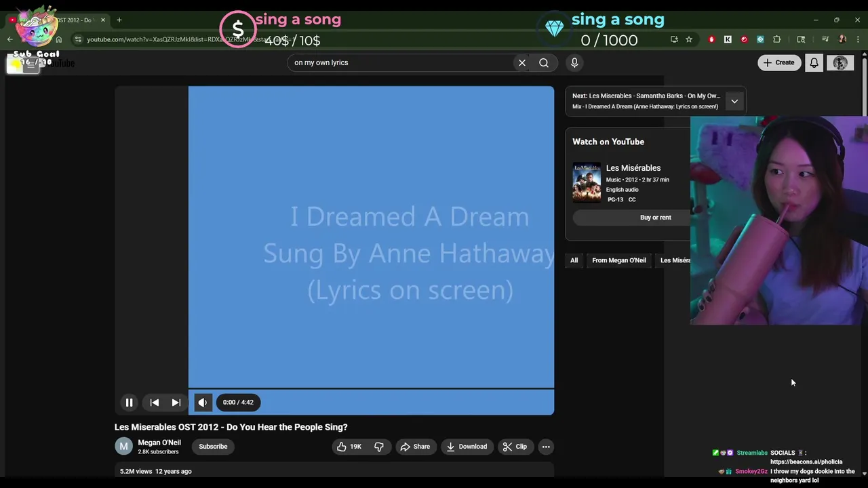Close the current YouTube browser tab
Screen dimensions: 868x488
pos(103,20)
